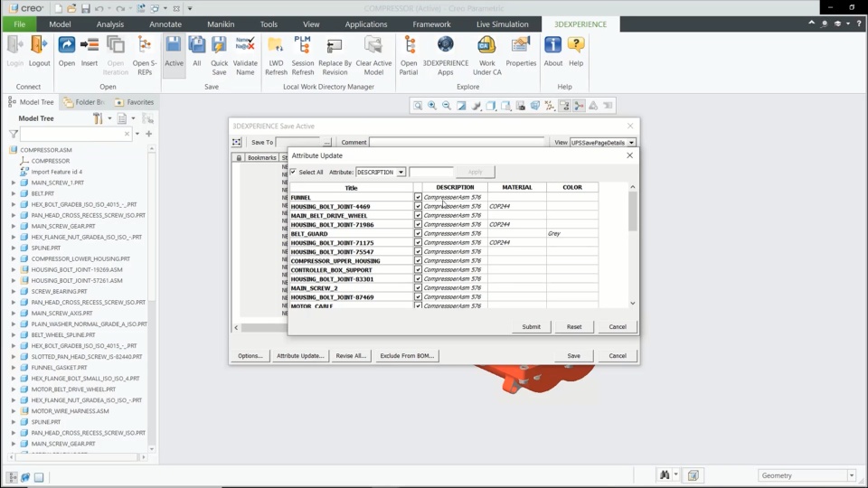
Task: Switch to the Annotate ribbon tab
Action: (165, 24)
